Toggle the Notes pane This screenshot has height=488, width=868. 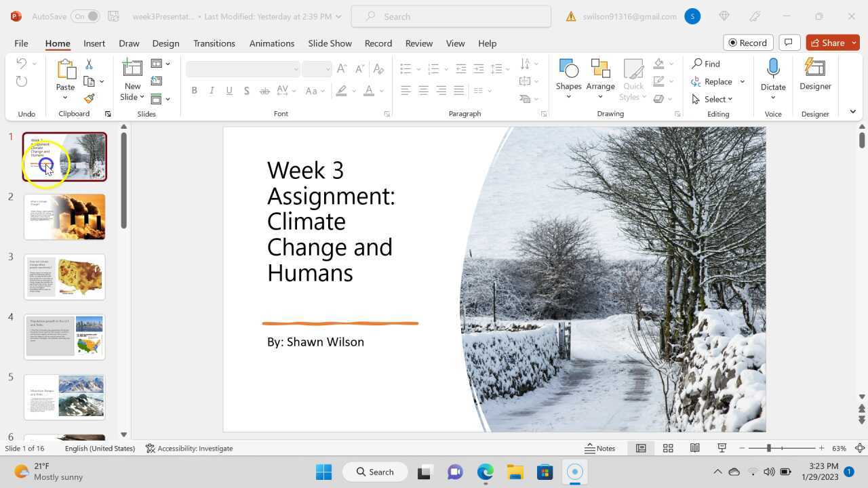(600, 448)
